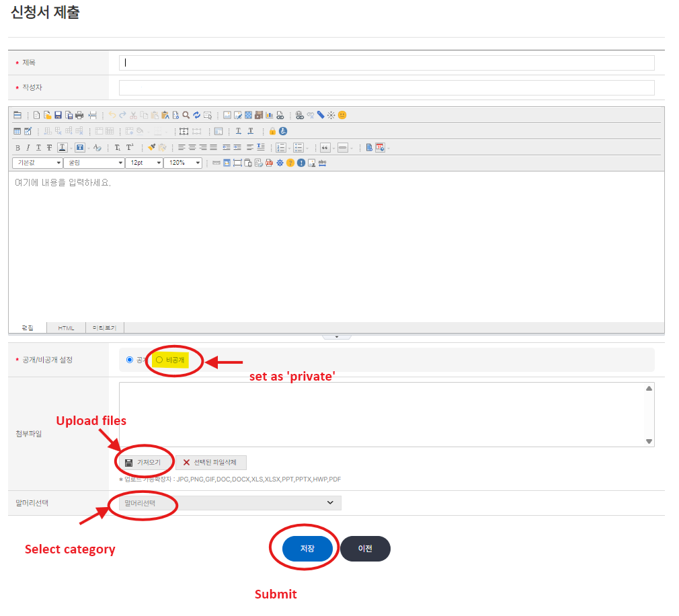The height and width of the screenshot is (616, 679).
Task: Click into the 제목 title input field
Action: [387, 63]
